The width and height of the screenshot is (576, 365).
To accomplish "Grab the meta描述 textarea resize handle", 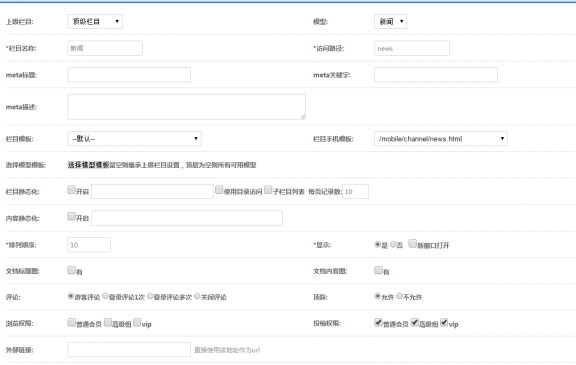I will 303,117.
